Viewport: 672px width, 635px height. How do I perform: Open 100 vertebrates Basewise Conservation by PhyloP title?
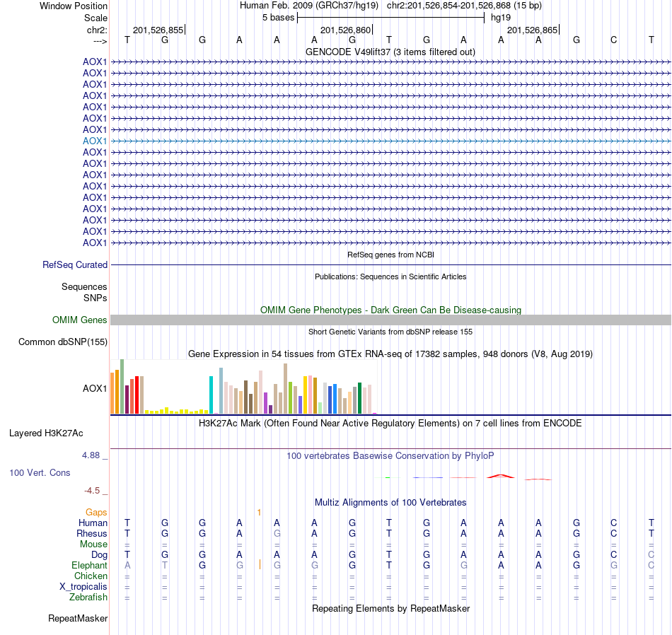coord(390,456)
